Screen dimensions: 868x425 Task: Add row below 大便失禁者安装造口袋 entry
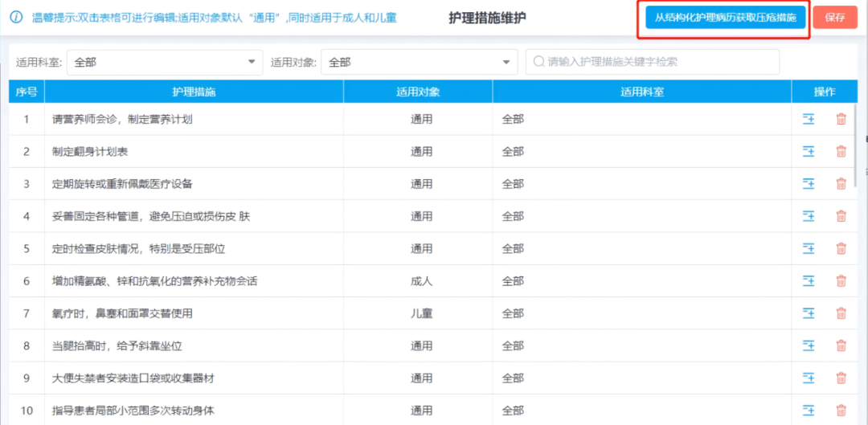(809, 378)
